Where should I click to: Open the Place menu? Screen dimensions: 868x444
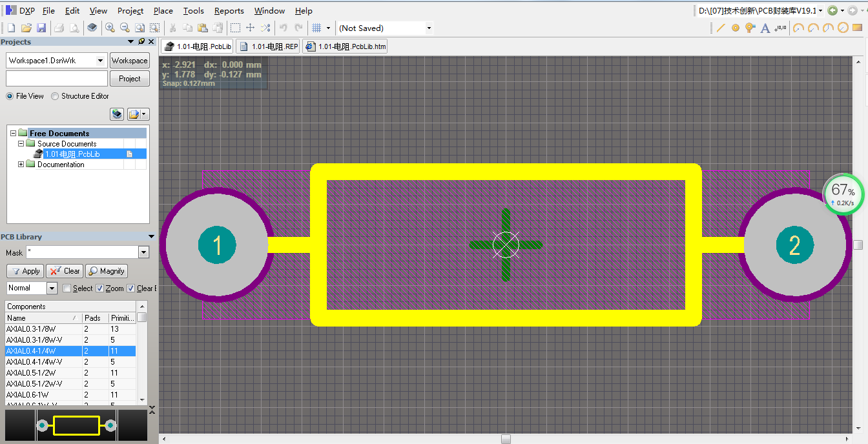click(163, 10)
